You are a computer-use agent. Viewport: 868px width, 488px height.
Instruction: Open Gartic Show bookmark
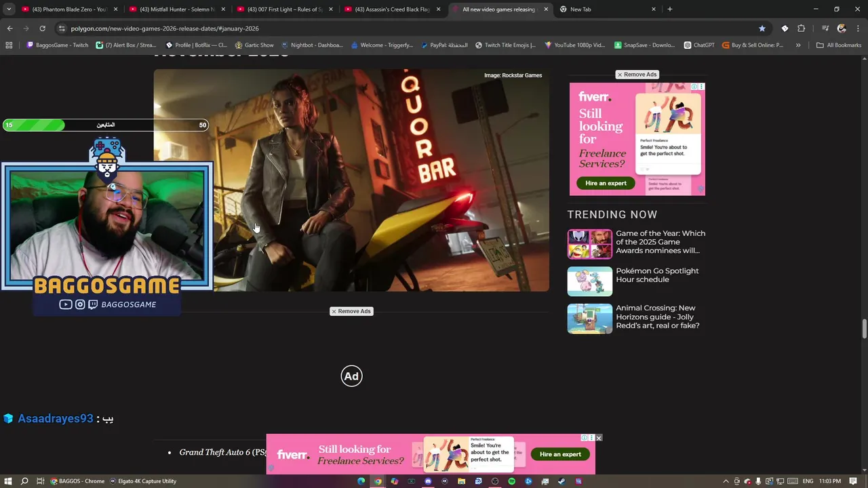click(x=254, y=45)
